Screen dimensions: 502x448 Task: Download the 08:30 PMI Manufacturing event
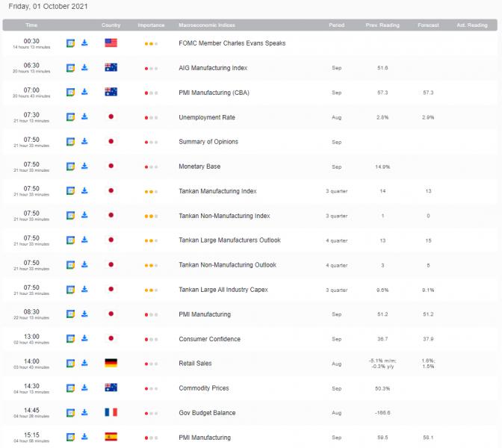pos(84,314)
